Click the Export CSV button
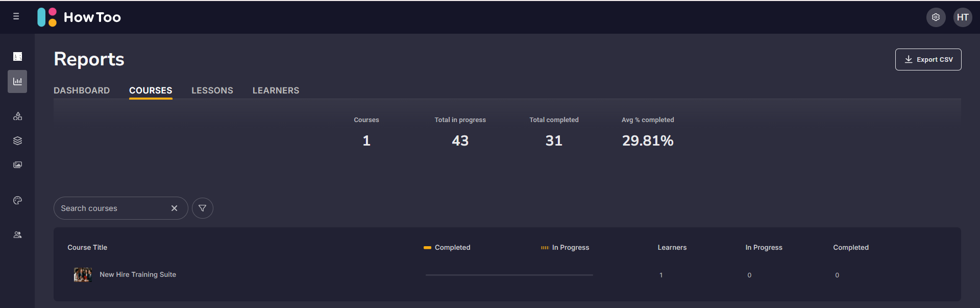 point(928,59)
